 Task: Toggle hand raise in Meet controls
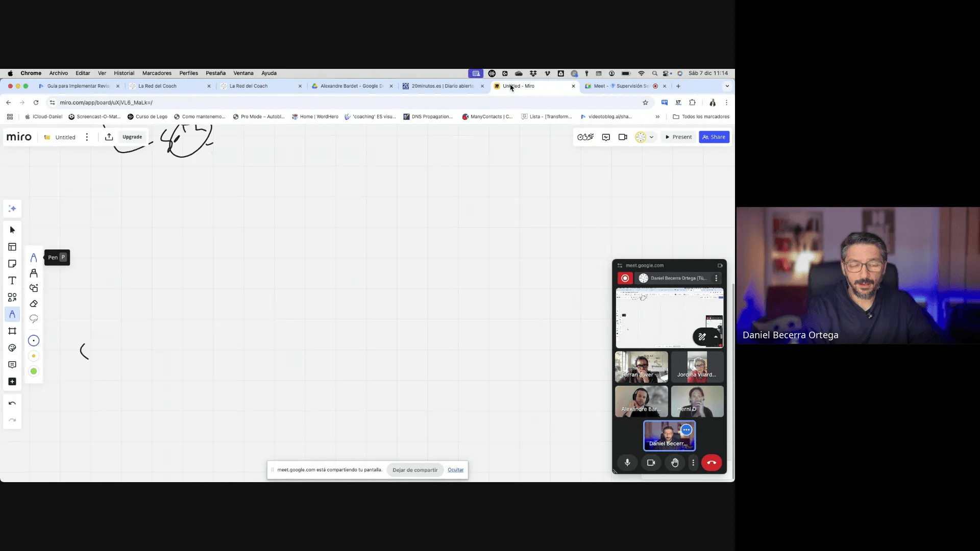click(674, 463)
